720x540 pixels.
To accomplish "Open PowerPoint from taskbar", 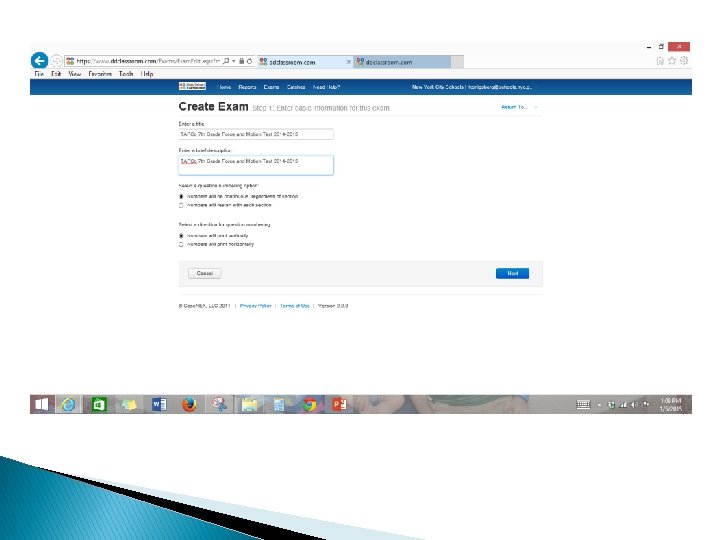I will pos(339,405).
